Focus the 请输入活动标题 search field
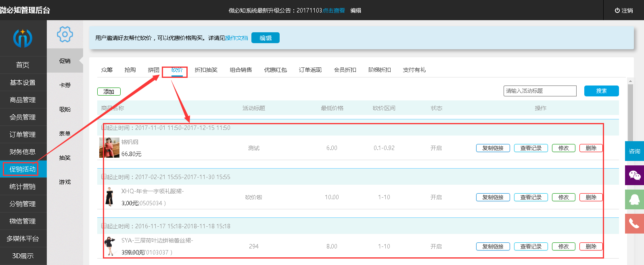644x265 pixels. point(540,91)
